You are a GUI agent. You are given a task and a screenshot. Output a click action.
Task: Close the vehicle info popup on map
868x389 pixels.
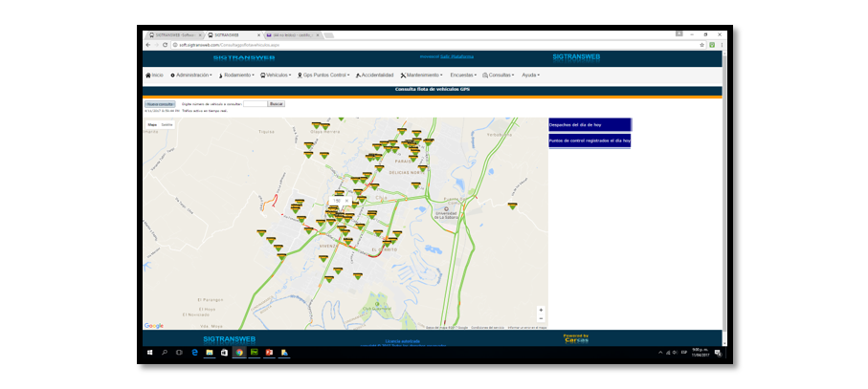tap(347, 201)
